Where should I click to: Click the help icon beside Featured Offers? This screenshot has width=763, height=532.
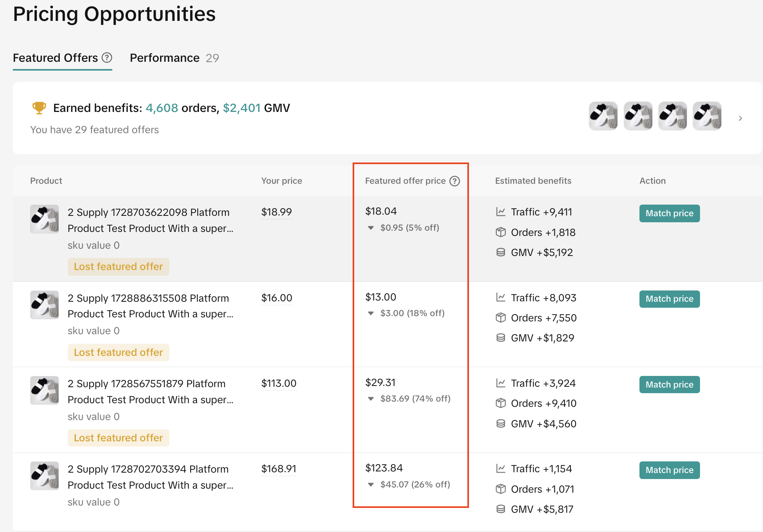pyautogui.click(x=107, y=58)
